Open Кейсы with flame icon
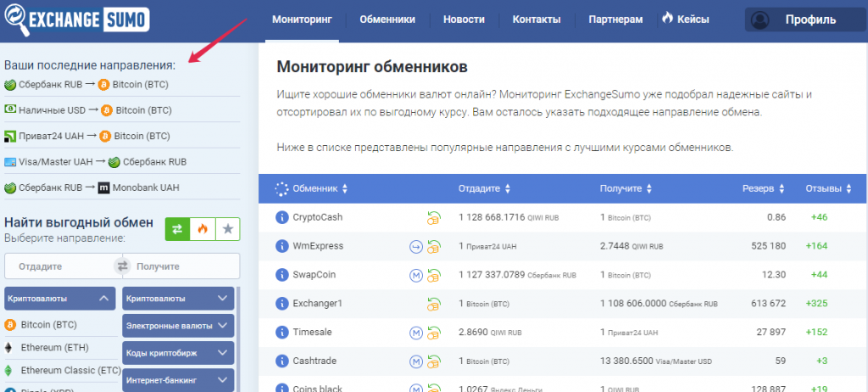Screen dimensions: 868x392 click(x=685, y=19)
